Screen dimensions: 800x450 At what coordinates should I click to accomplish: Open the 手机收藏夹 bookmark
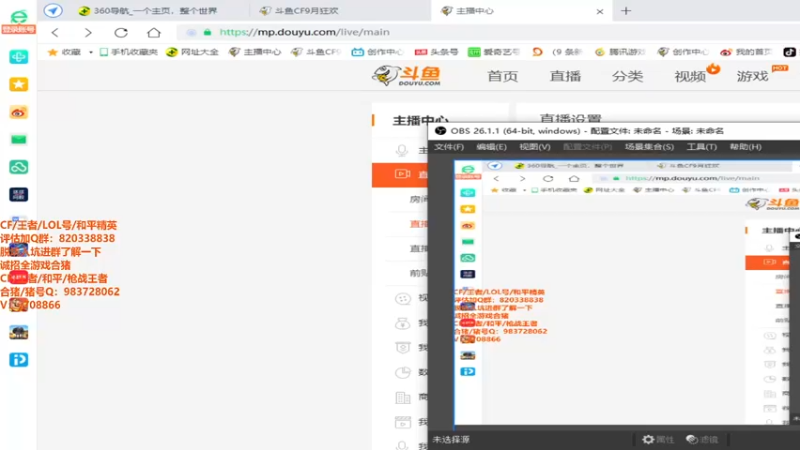coord(129,52)
